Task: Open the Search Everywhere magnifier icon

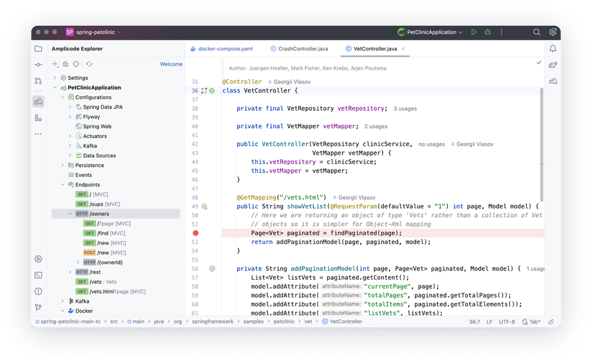Action: 537,32
